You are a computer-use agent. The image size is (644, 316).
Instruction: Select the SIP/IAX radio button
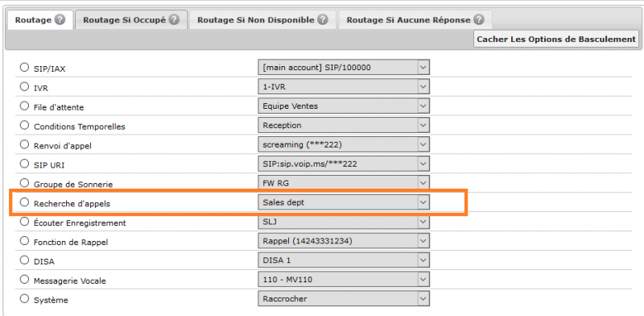point(25,67)
